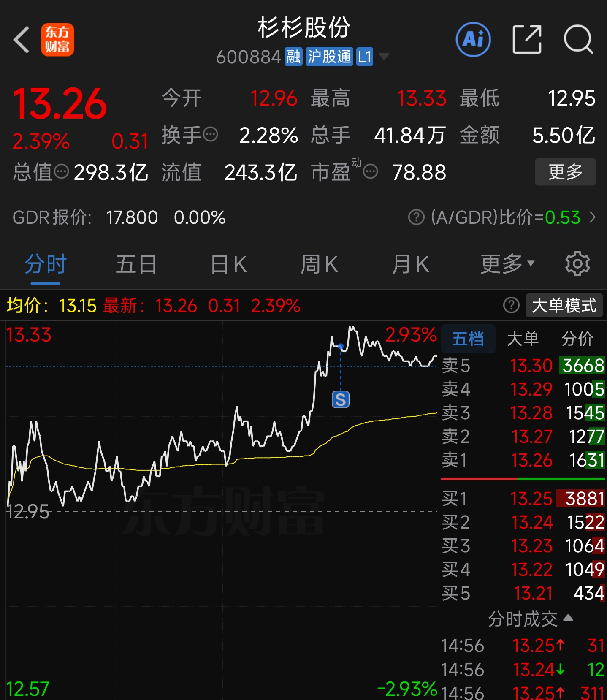Tap the 14:56 trade with volume 31
The height and width of the screenshot is (700, 607).
[x=523, y=646]
